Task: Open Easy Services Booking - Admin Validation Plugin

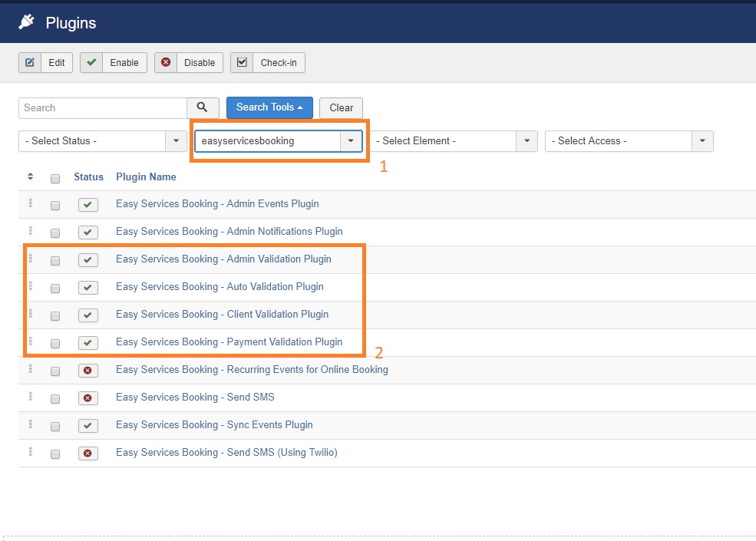Action: pos(223,259)
